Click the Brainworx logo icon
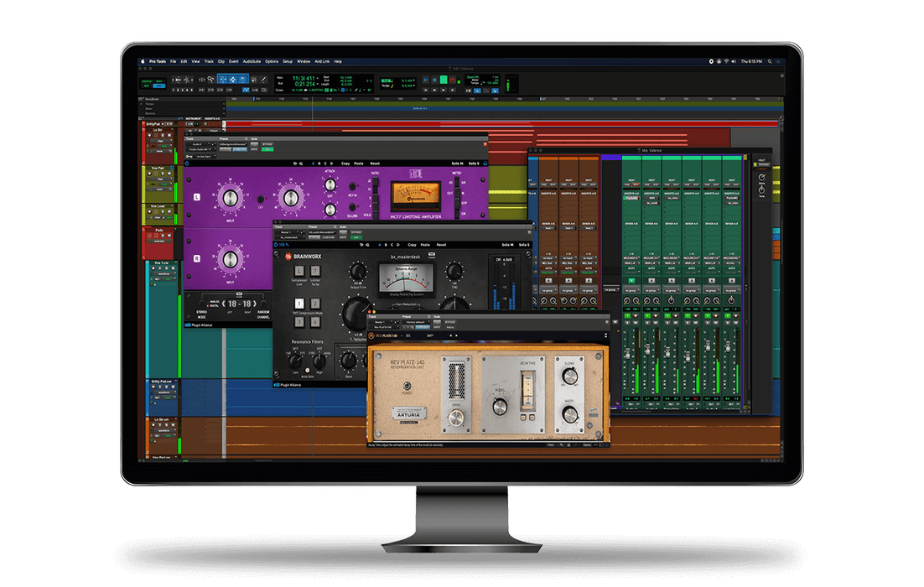Viewport: 924px width, 587px height. click(x=288, y=257)
